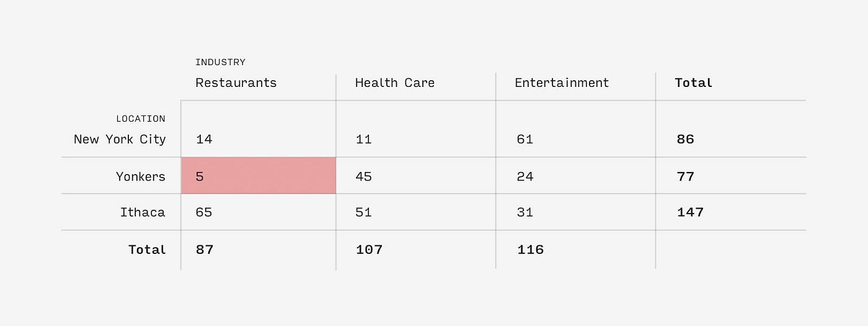Click the Yonkers row label
This screenshot has width=868, height=326.
pos(141,176)
